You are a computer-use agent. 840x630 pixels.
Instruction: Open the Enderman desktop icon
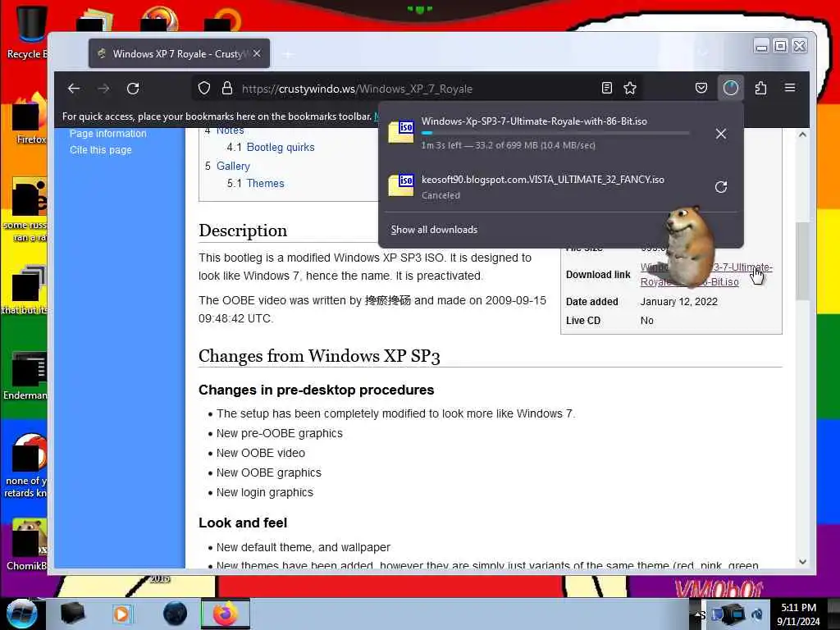tap(27, 376)
